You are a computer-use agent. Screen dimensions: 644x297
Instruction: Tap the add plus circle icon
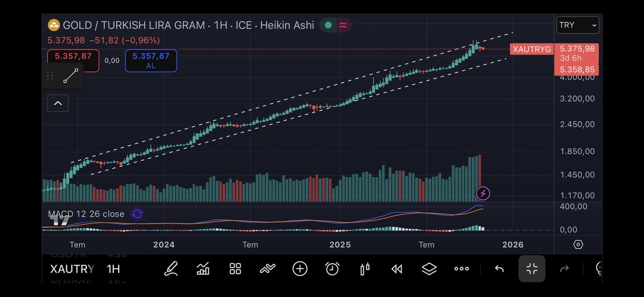[300, 269]
